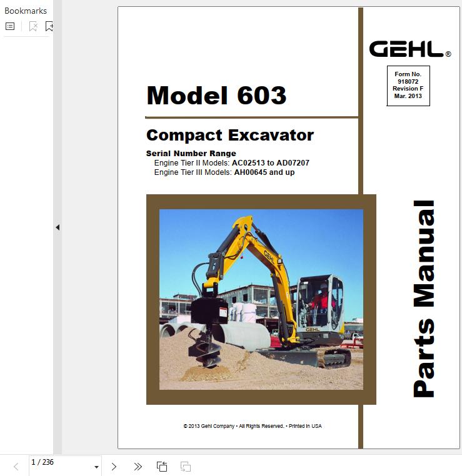Click the vertical Parts Manual title
Viewport: 462px width, 476px height.
coord(424,299)
